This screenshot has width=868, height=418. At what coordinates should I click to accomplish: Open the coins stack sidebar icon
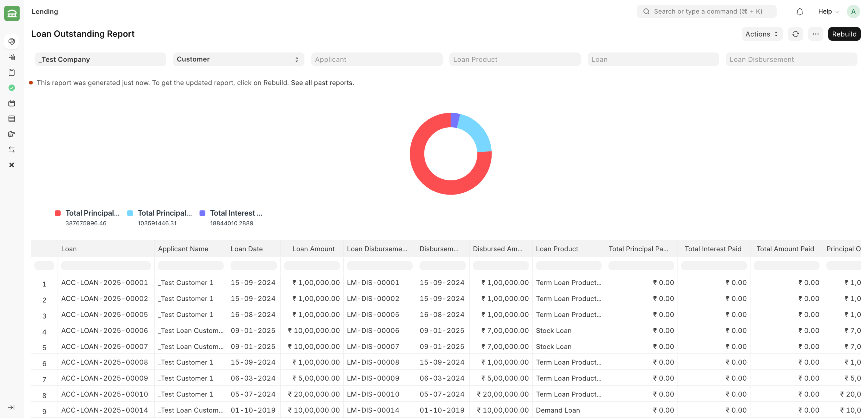click(x=12, y=57)
